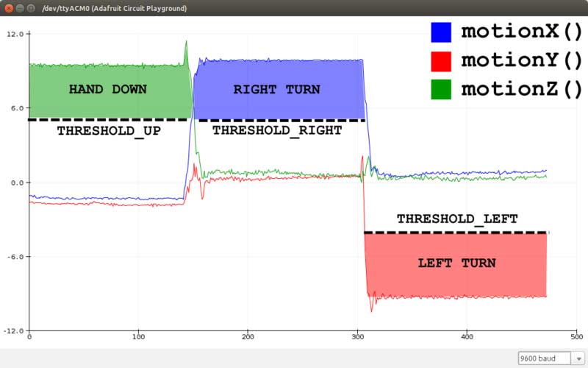Minimize the serial plotter window
Image resolution: width=588 pixels, height=368 pixels.
click(x=21, y=8)
